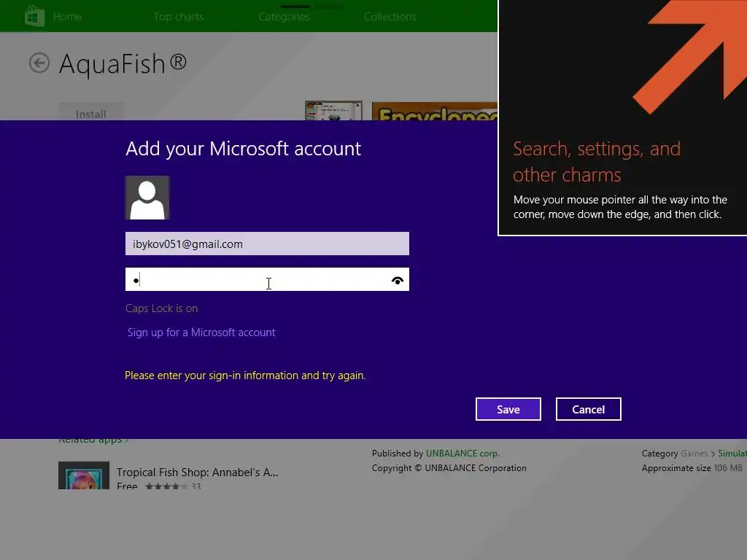Open the Games category link
747x560 pixels.
[694, 454]
